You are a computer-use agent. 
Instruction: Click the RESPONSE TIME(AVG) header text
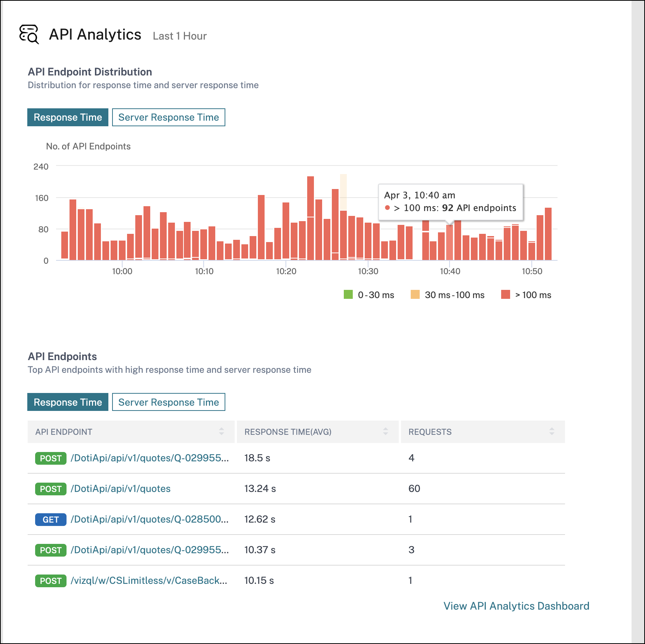tap(288, 432)
